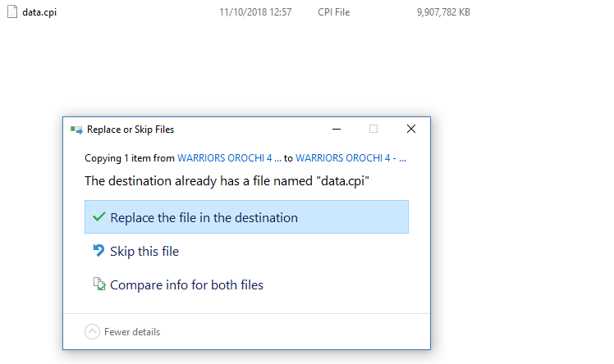Open the destination folder link after 'to'

tap(351, 157)
